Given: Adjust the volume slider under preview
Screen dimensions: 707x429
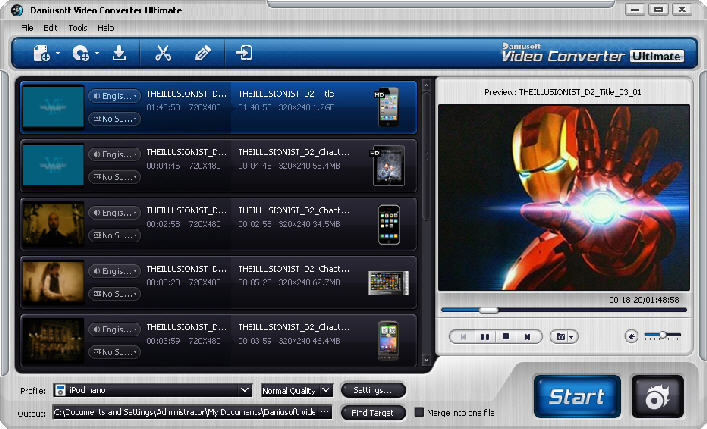Looking at the screenshot, I should pyautogui.click(x=663, y=335).
